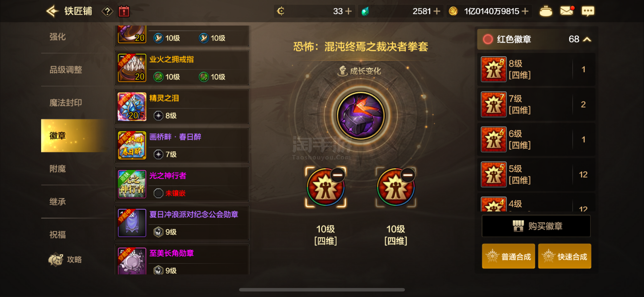This screenshot has height=297, width=644.
Task: Switch to the 强化 tab
Action: pyautogui.click(x=58, y=37)
